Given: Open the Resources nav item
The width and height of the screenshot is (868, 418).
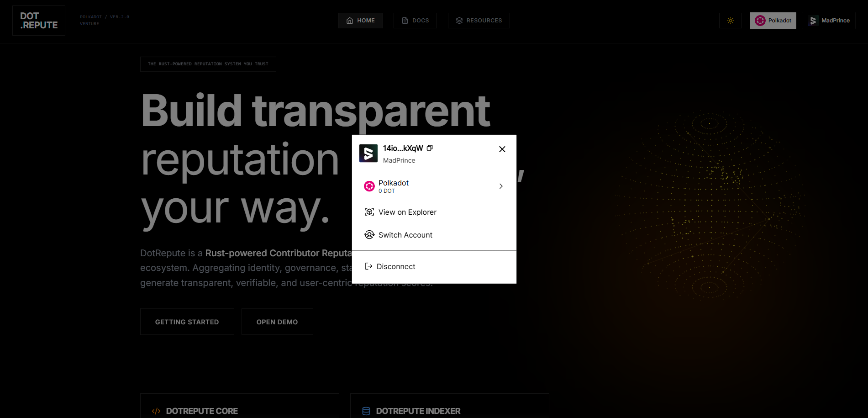Looking at the screenshot, I should click(479, 21).
